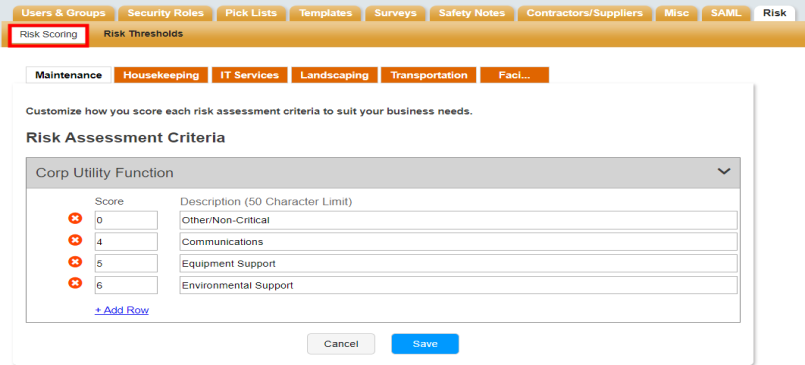
Task: Select the Transportation tab
Action: pos(429,75)
